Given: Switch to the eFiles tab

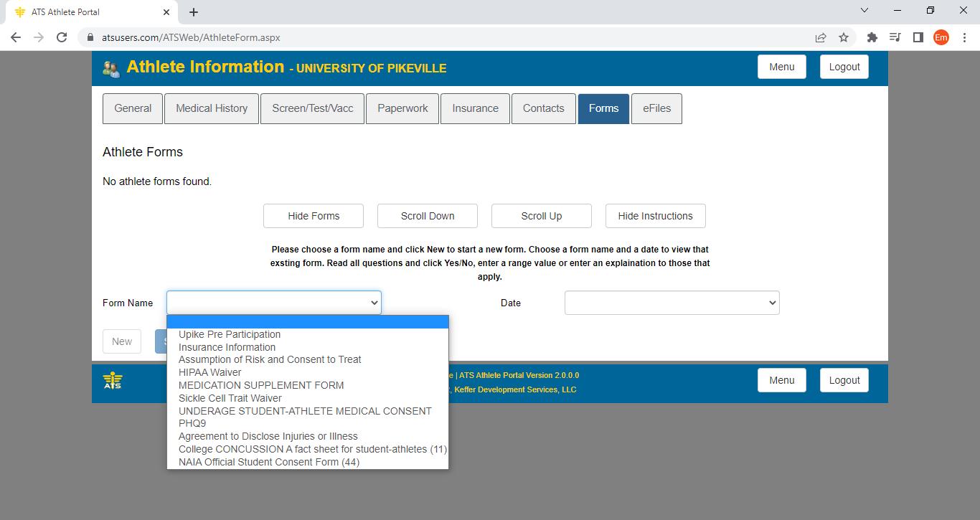Looking at the screenshot, I should pos(656,108).
